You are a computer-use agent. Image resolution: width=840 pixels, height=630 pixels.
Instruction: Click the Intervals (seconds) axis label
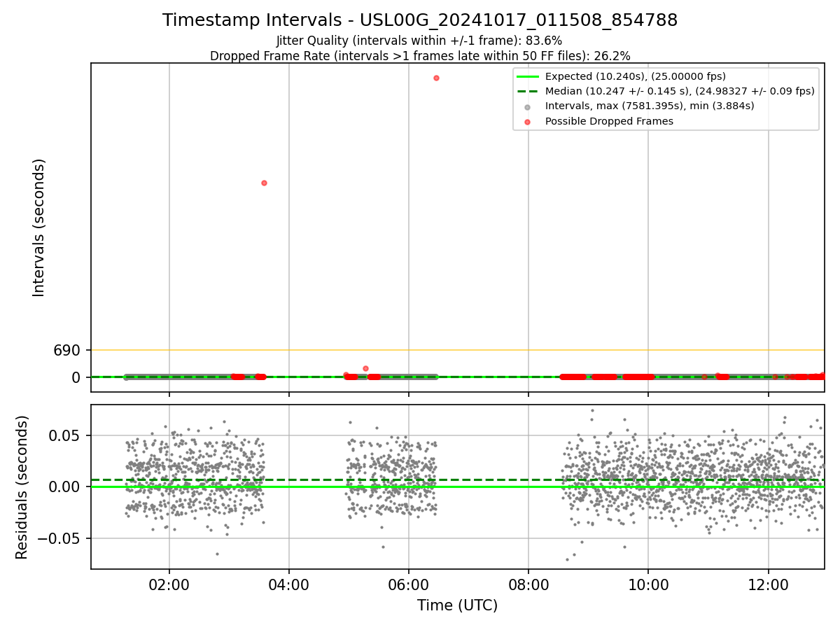[x=39, y=227]
